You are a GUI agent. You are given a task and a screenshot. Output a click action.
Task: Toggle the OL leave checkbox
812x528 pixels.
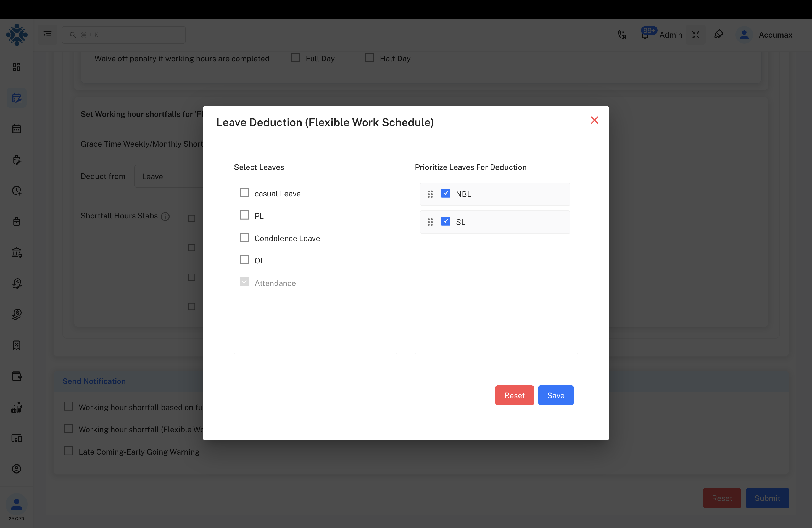(244, 259)
